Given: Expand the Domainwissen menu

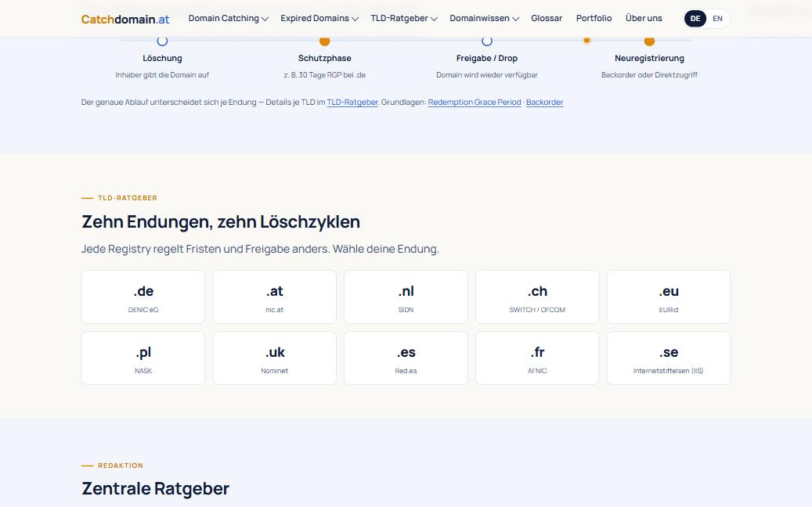Looking at the screenshot, I should pyautogui.click(x=484, y=18).
